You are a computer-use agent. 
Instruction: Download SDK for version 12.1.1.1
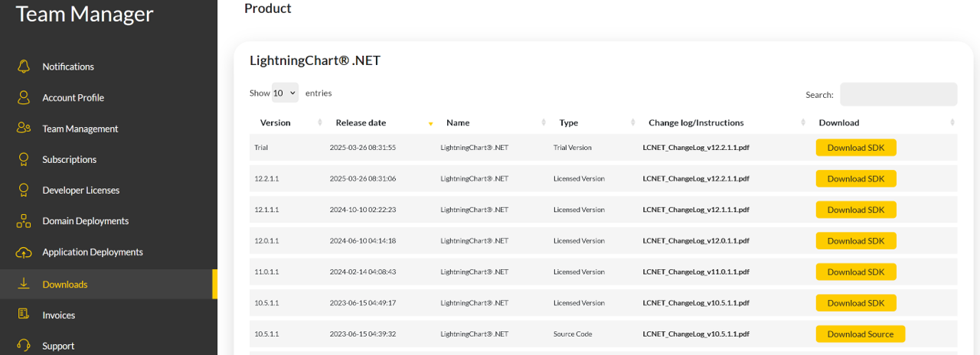856,210
